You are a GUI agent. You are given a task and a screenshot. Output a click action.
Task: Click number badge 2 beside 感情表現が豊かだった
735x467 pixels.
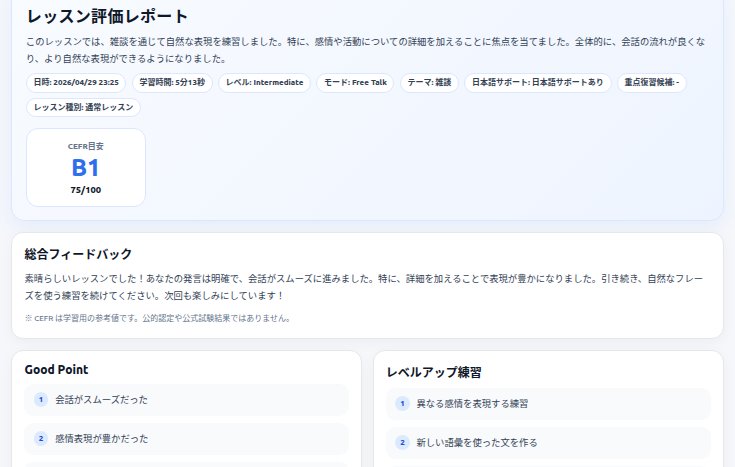(41, 439)
